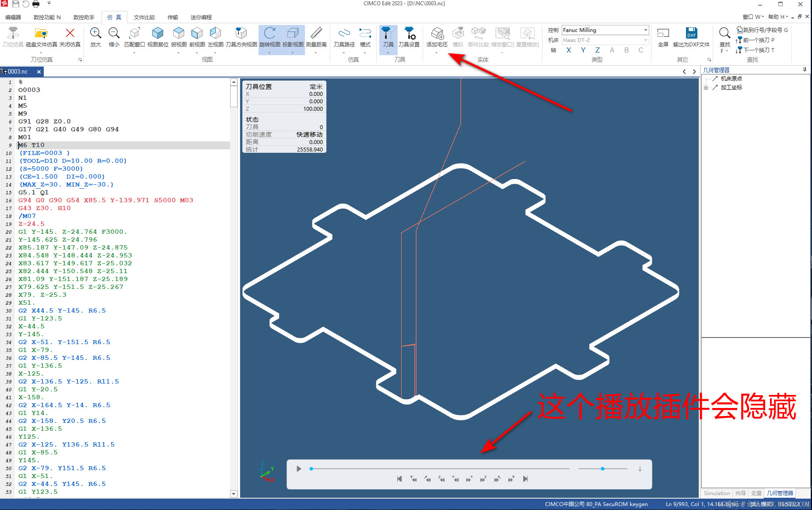Switch to the 迷你编程 ribbon tab

coord(201,18)
